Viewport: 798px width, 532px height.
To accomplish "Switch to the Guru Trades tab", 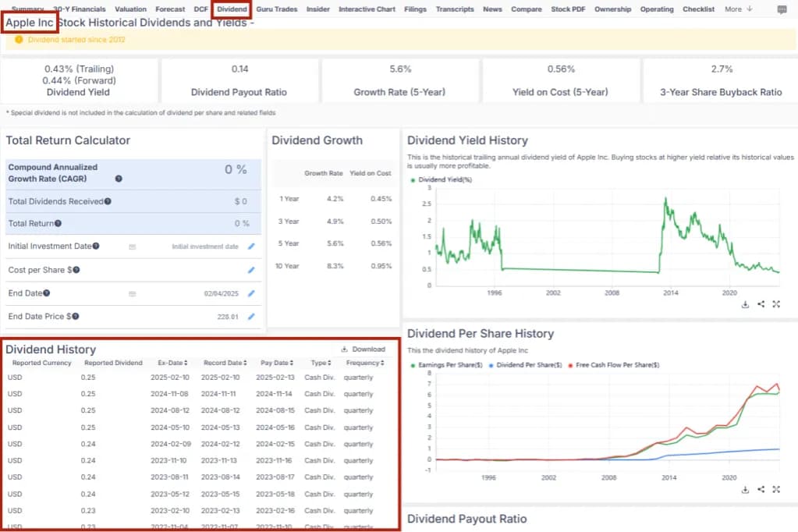I will [x=277, y=9].
